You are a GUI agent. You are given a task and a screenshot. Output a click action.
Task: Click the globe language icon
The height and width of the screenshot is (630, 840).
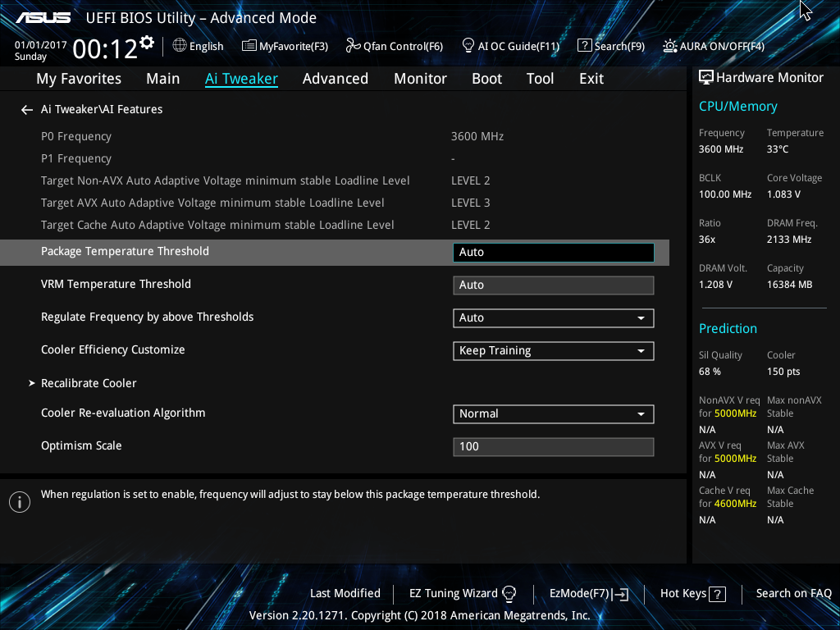tap(180, 46)
